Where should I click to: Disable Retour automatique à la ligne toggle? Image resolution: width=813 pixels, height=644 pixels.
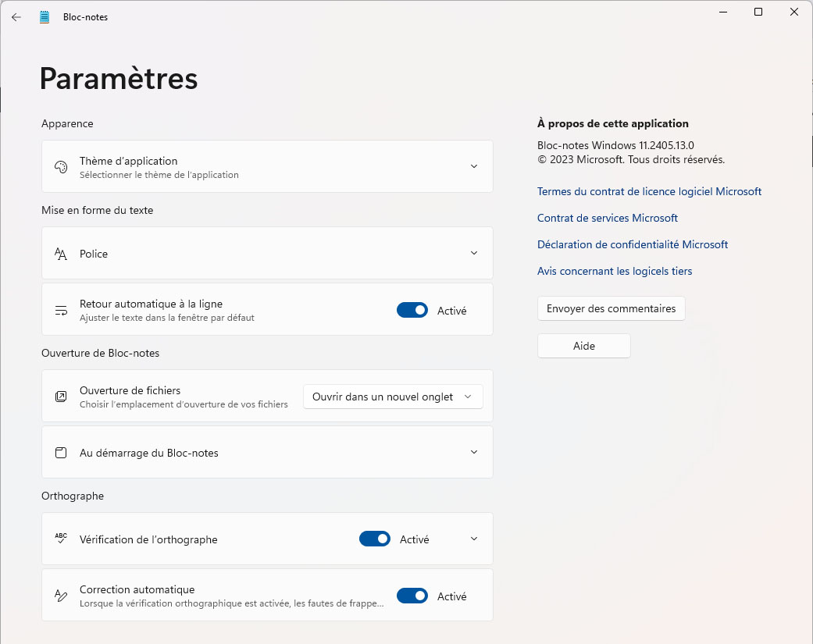(x=412, y=310)
